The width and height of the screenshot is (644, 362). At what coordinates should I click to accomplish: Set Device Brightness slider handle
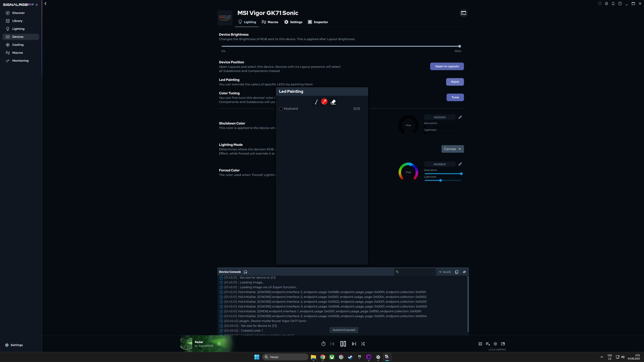(x=460, y=46)
